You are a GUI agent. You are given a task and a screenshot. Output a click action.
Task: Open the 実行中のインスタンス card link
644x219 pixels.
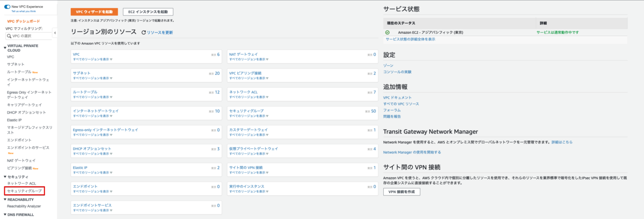[247, 186]
